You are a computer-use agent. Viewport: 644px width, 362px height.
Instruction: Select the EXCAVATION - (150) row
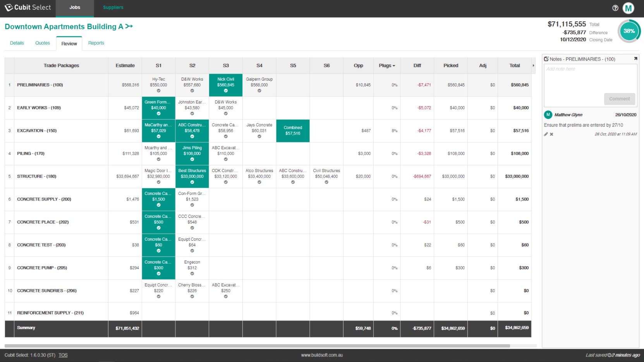point(268,131)
